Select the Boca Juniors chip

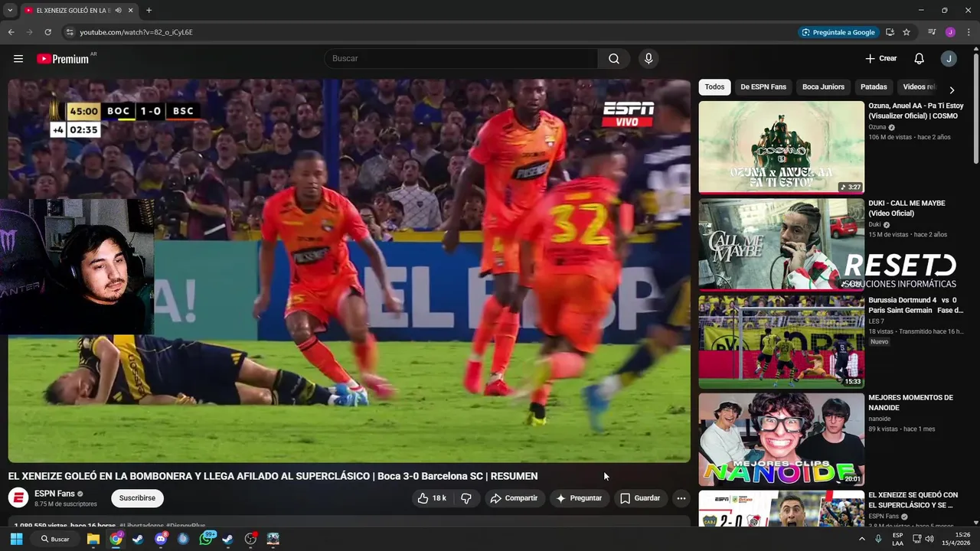pos(823,87)
